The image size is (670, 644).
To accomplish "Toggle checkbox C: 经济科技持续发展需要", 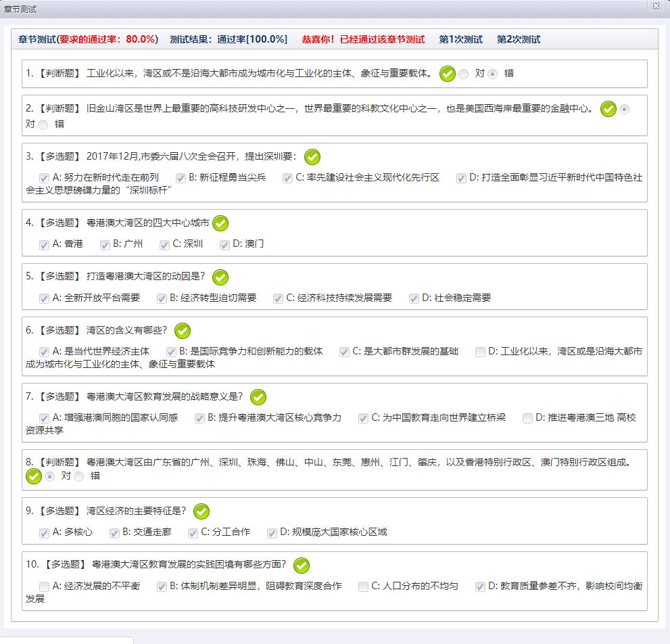I will [278, 298].
